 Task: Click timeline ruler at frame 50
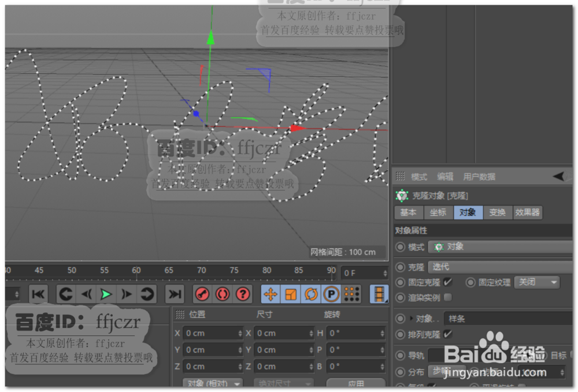(72, 271)
